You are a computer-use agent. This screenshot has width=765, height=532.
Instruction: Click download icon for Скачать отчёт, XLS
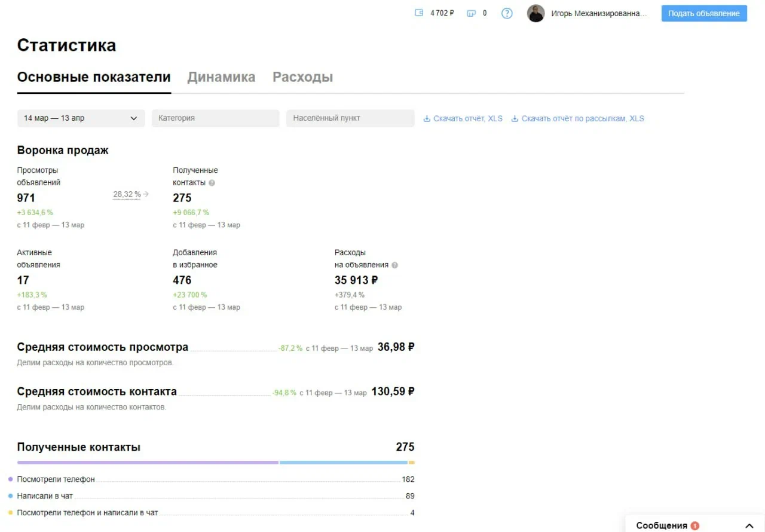[x=427, y=118]
